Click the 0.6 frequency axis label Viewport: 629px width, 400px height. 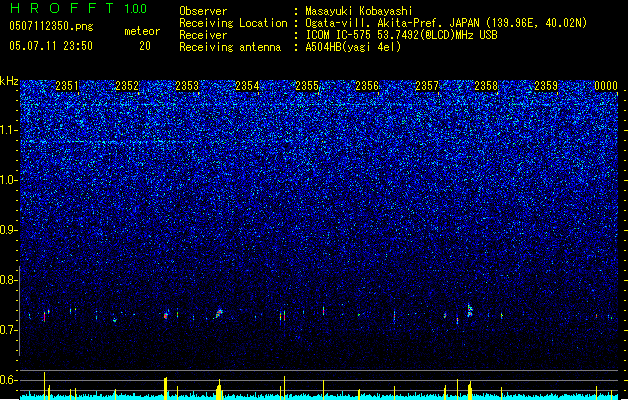tap(8, 380)
